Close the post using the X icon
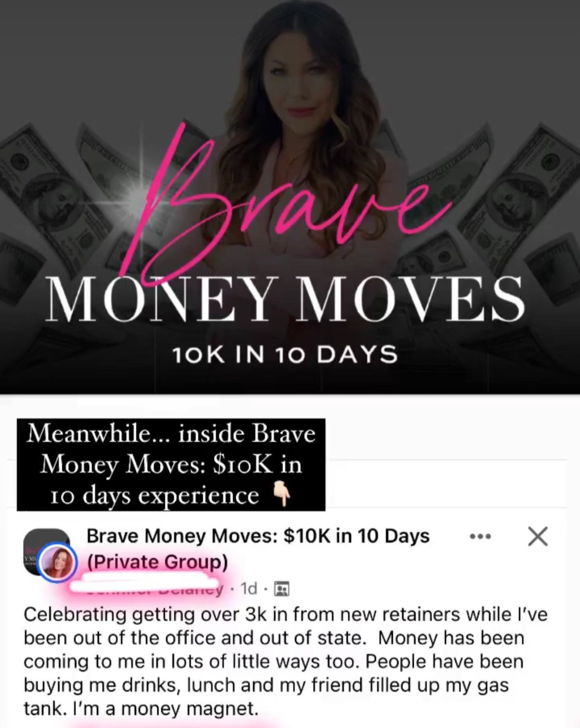Viewport: 580px width, 728px height. click(538, 536)
